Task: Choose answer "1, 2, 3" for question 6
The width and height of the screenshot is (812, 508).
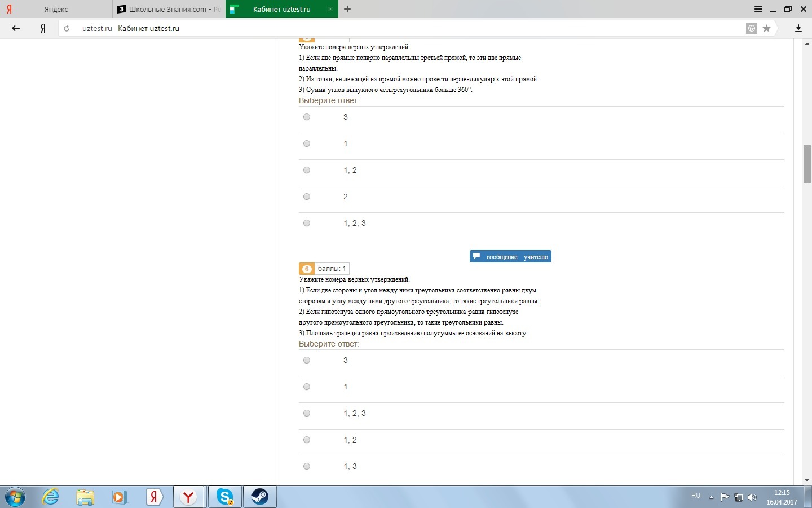Action: pos(307,413)
